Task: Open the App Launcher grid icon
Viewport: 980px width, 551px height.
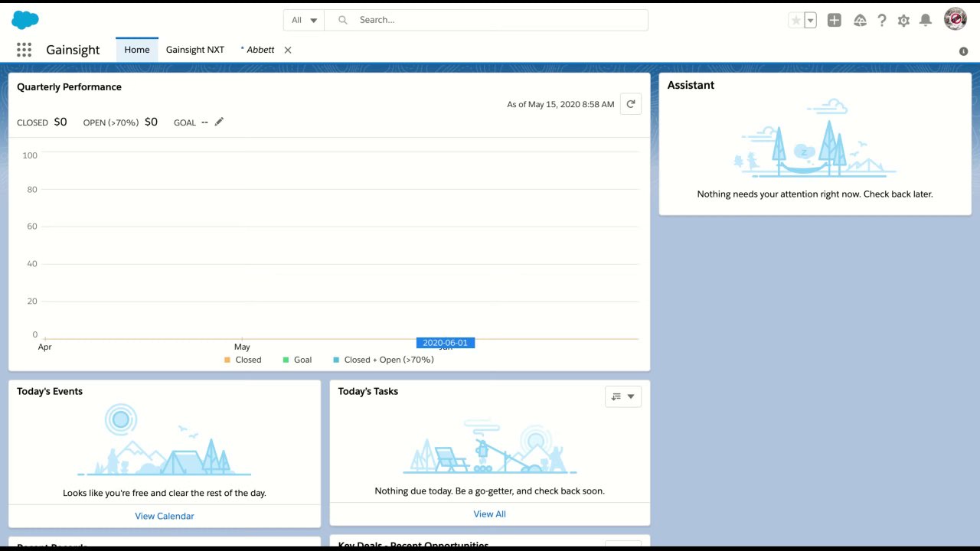Action: point(24,50)
